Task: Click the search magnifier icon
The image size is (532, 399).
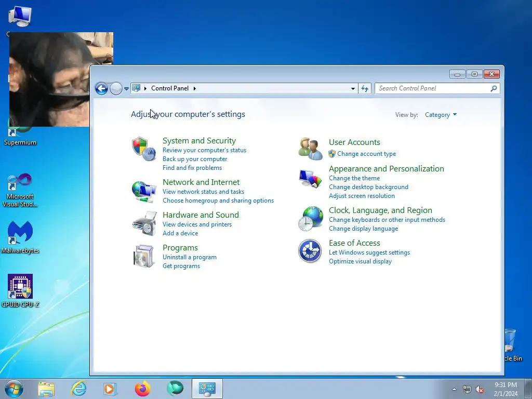Action: click(x=494, y=88)
